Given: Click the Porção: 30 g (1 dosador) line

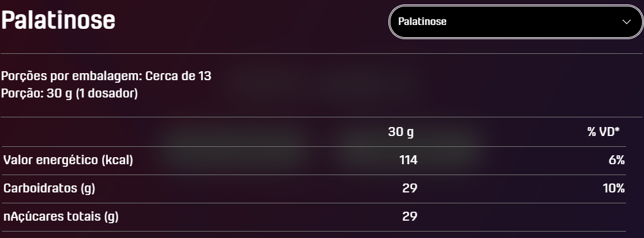Looking at the screenshot, I should (69, 94).
